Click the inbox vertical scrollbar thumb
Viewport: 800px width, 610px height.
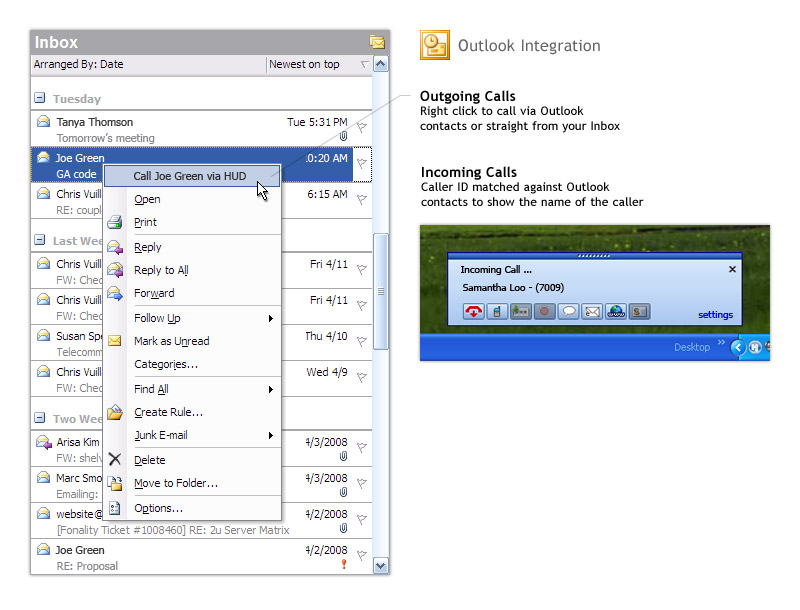pos(380,290)
